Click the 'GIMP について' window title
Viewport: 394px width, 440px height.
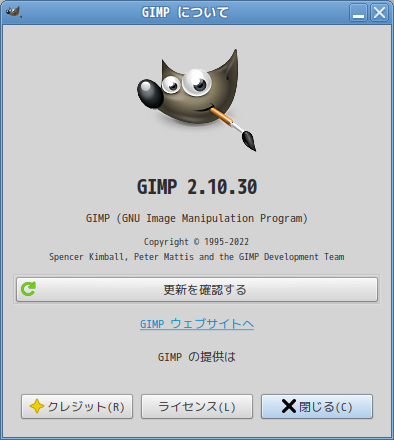pyautogui.click(x=185, y=13)
